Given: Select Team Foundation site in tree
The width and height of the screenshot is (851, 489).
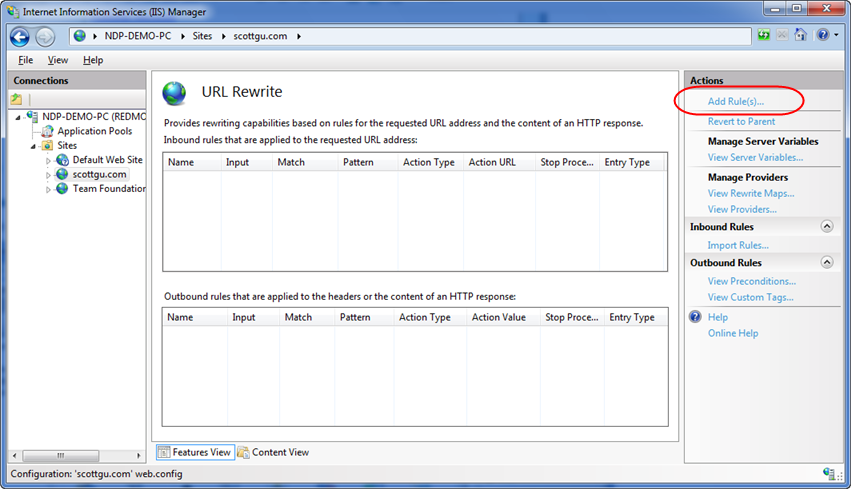Looking at the screenshot, I should coord(109,188).
